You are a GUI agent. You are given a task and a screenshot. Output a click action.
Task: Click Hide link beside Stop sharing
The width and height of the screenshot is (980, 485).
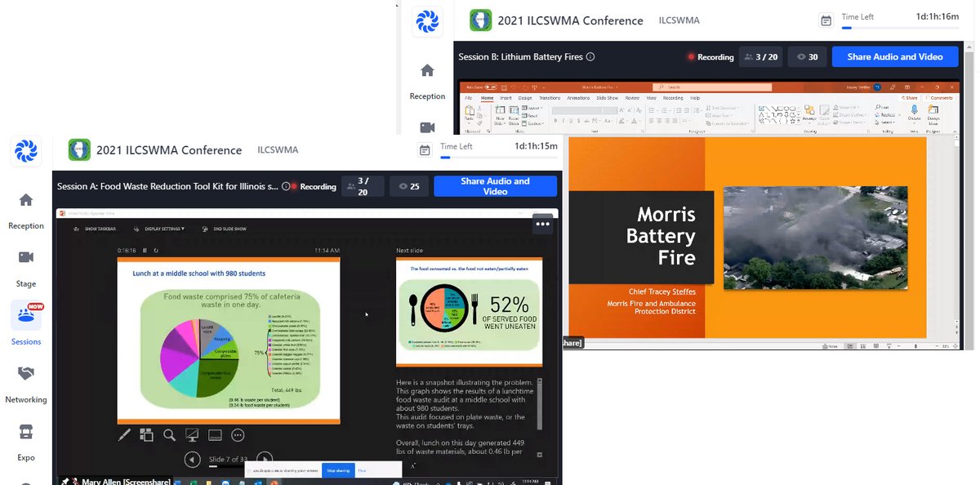click(x=362, y=470)
